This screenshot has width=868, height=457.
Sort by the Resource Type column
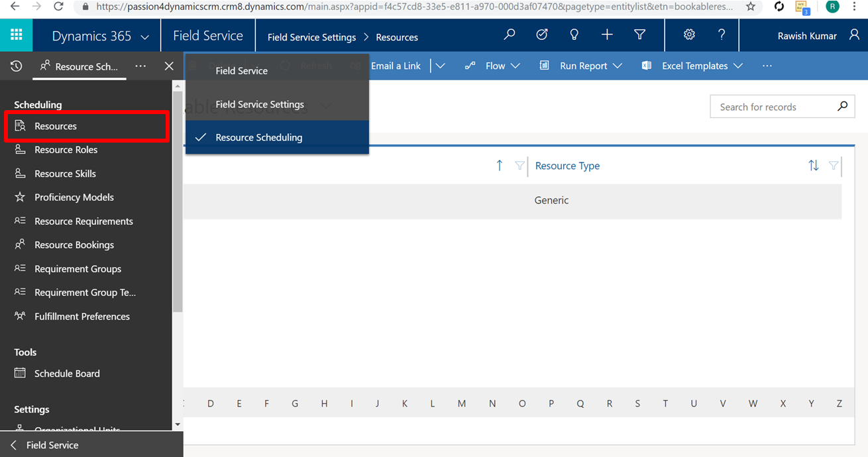(567, 166)
